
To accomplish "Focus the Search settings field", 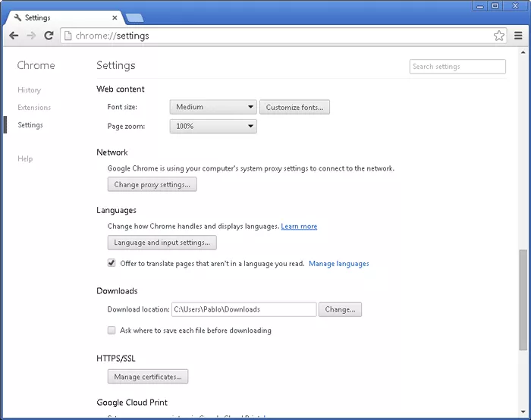I will tap(457, 66).
